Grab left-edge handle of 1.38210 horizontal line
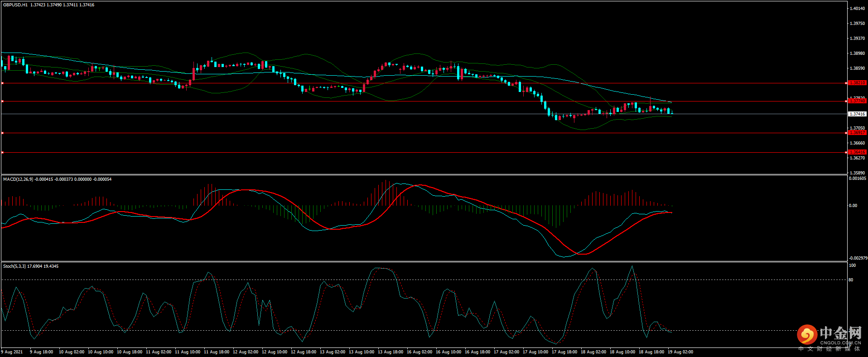Viewport: 868px width, 357px height. (x=3, y=83)
